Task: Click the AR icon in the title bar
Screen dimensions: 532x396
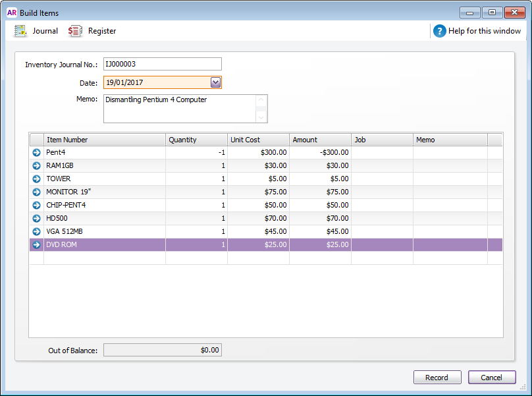Action: [11, 12]
